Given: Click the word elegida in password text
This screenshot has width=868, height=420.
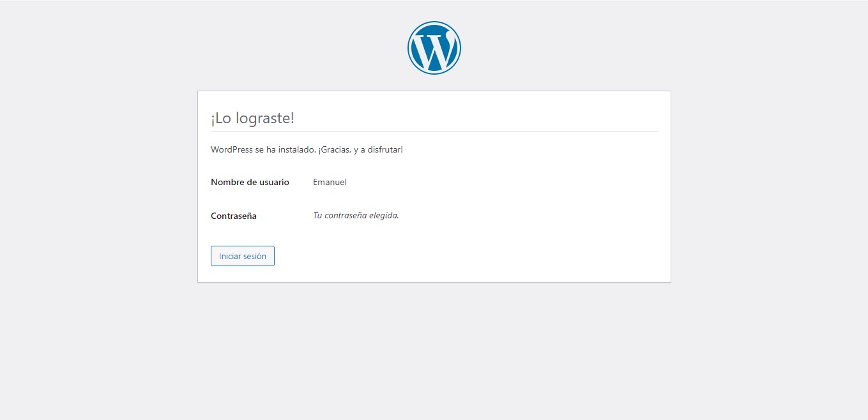Looking at the screenshot, I should click(384, 215).
